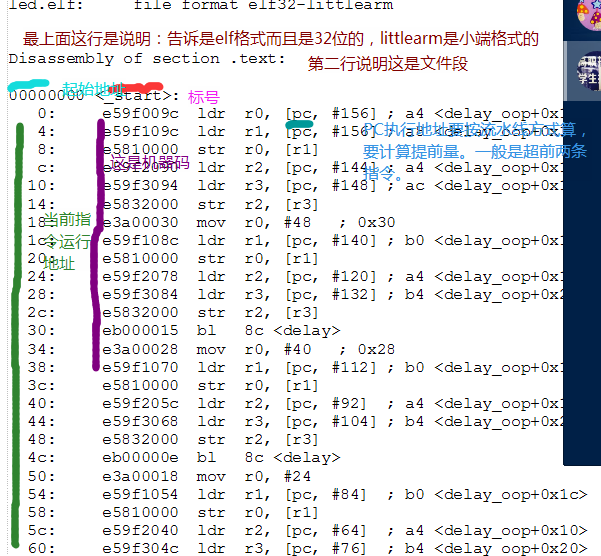Viewport: 601px width, 556px height.
Task: Click machine code e59f2078 at address 24
Action: [140, 276]
